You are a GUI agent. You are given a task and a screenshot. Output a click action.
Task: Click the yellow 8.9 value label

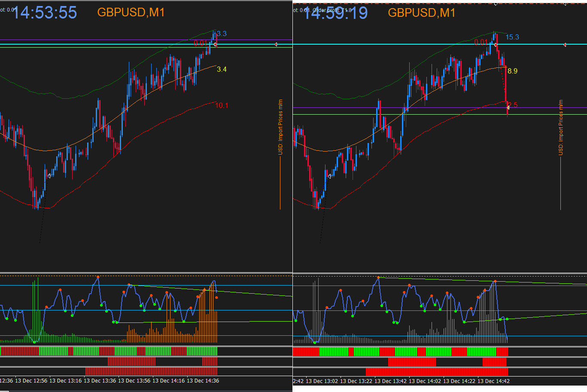point(512,71)
